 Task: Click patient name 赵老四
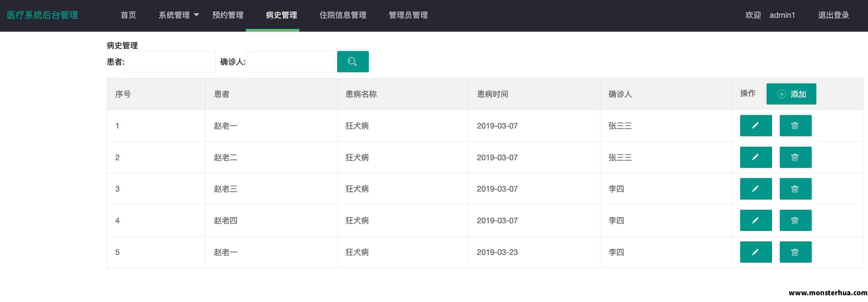click(x=225, y=221)
